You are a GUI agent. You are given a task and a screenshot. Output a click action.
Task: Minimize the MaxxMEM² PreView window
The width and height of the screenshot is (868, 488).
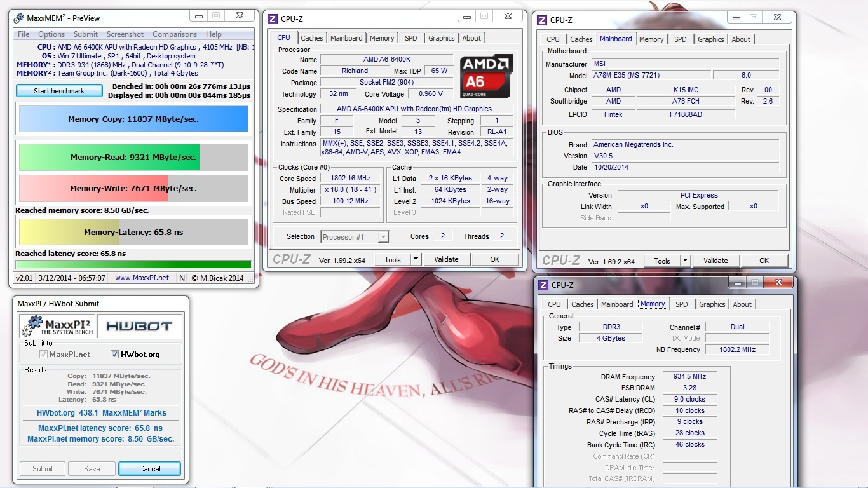[200, 15]
